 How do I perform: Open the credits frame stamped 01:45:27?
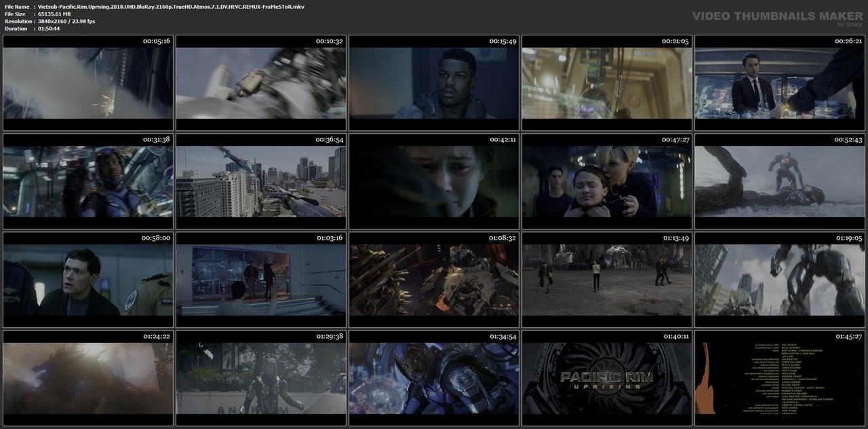coord(780,377)
